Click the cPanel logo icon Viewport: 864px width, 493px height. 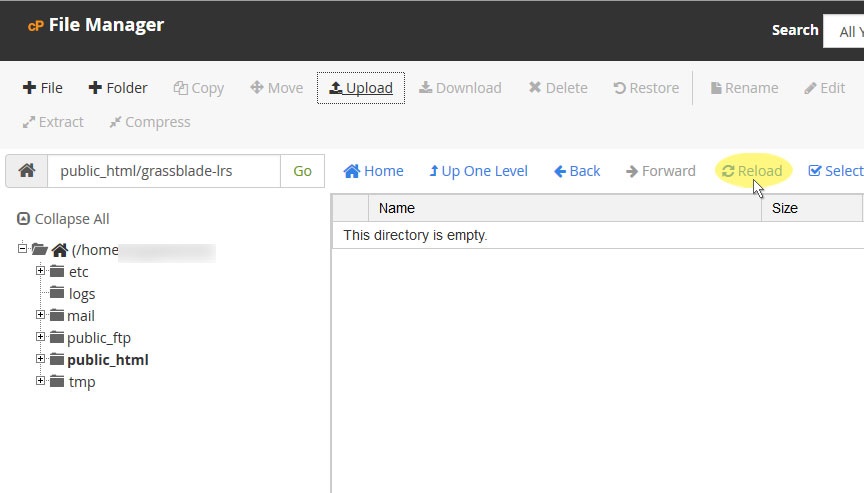[35, 26]
